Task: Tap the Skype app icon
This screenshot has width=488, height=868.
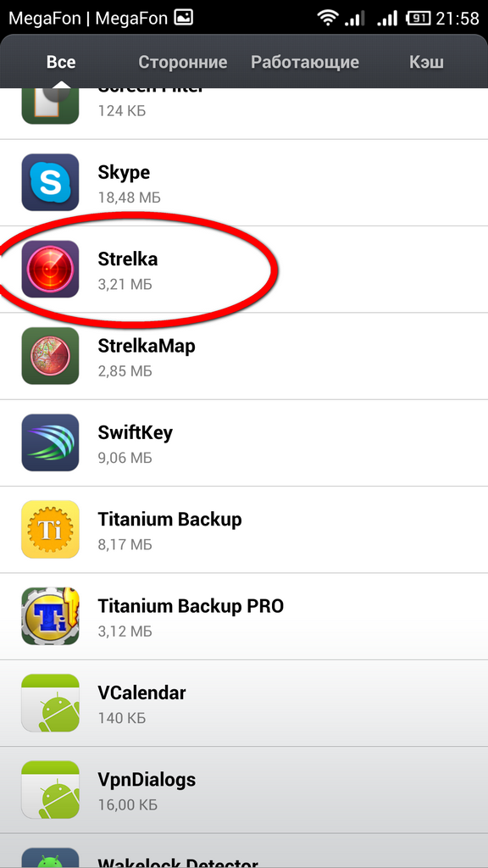Action: [50, 182]
